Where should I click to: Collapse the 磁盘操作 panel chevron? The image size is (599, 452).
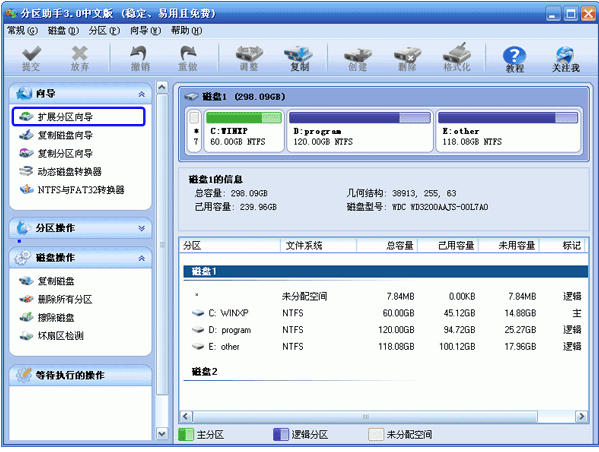click(x=141, y=258)
